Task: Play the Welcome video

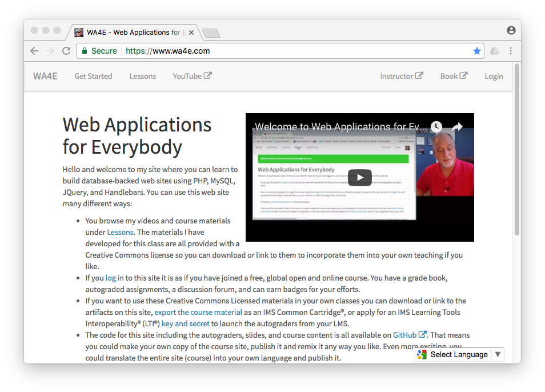Action: point(360,178)
